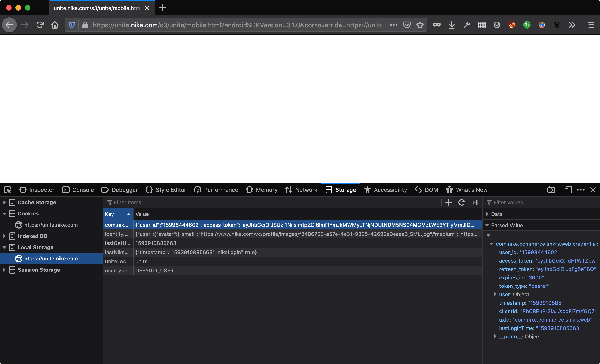Open the Firefox account icon
This screenshot has height=364, width=600.
tap(497, 25)
